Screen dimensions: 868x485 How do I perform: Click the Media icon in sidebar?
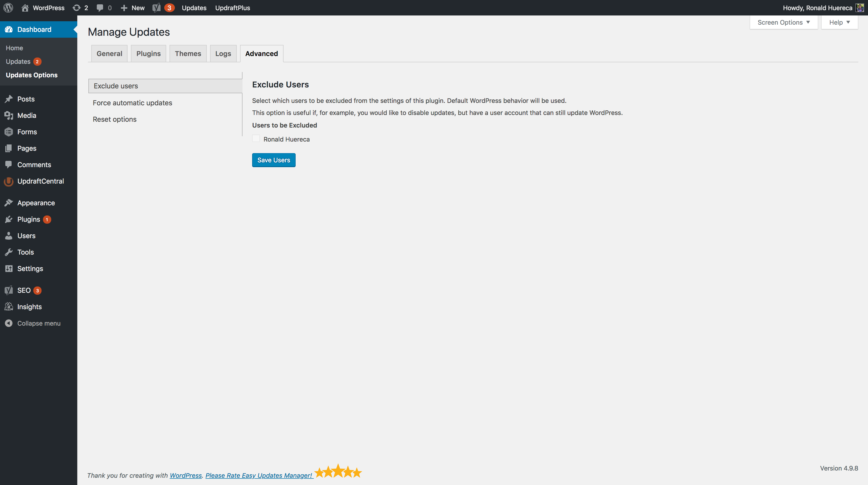coord(9,116)
